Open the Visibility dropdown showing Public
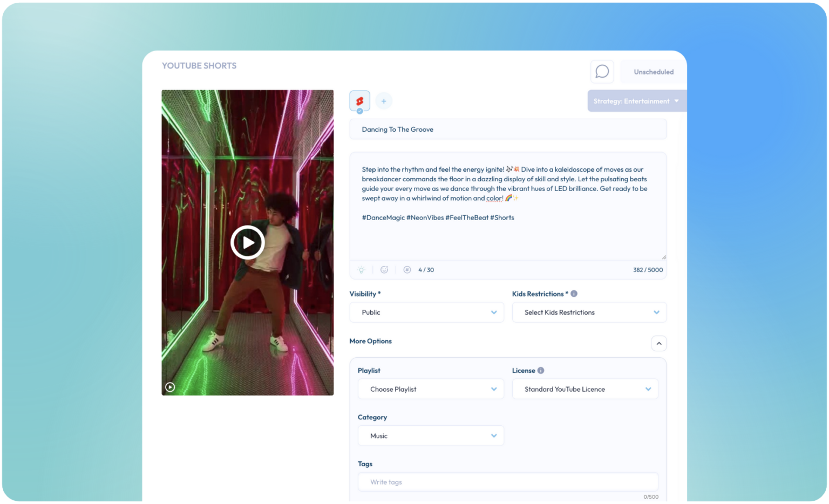This screenshot has height=504, width=829. 426,312
